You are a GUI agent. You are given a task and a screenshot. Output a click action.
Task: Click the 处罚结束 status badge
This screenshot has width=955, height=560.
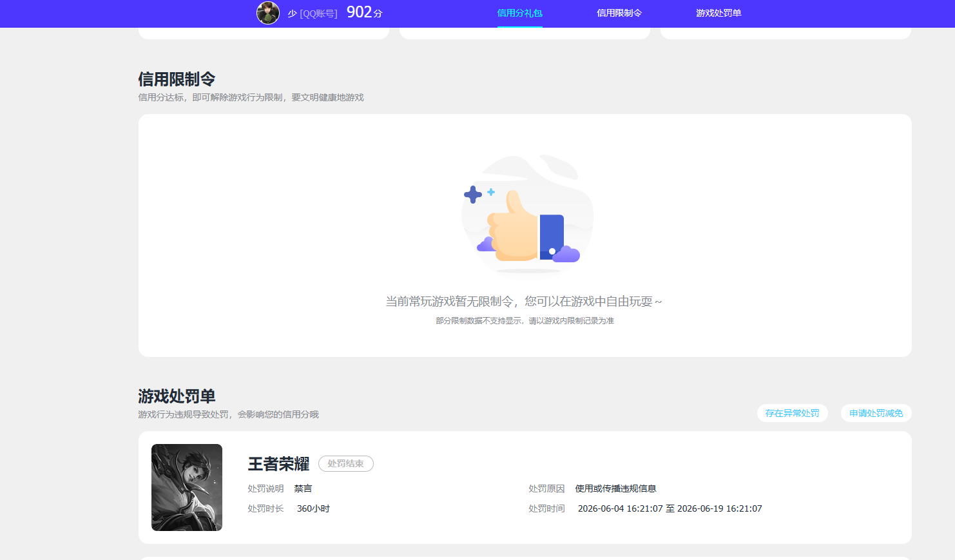point(346,463)
